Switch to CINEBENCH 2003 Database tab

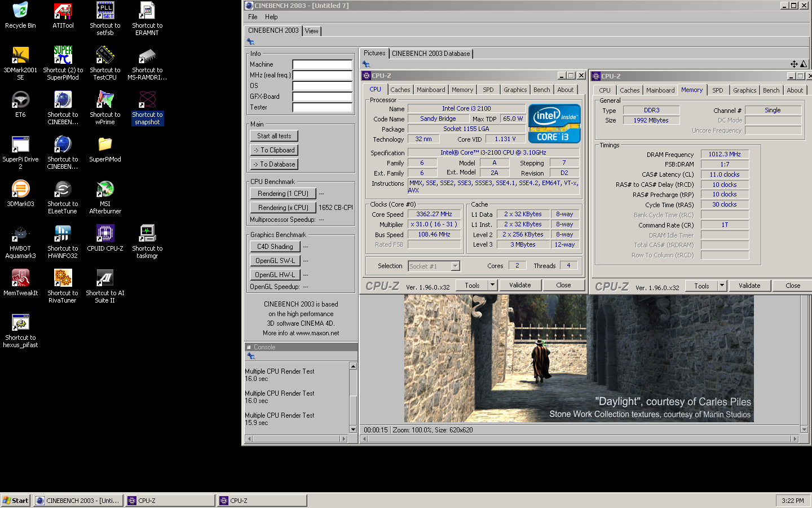click(431, 54)
